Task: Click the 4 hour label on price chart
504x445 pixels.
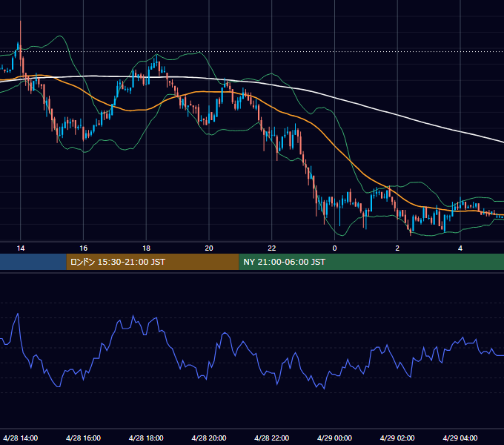Action: click(460, 248)
